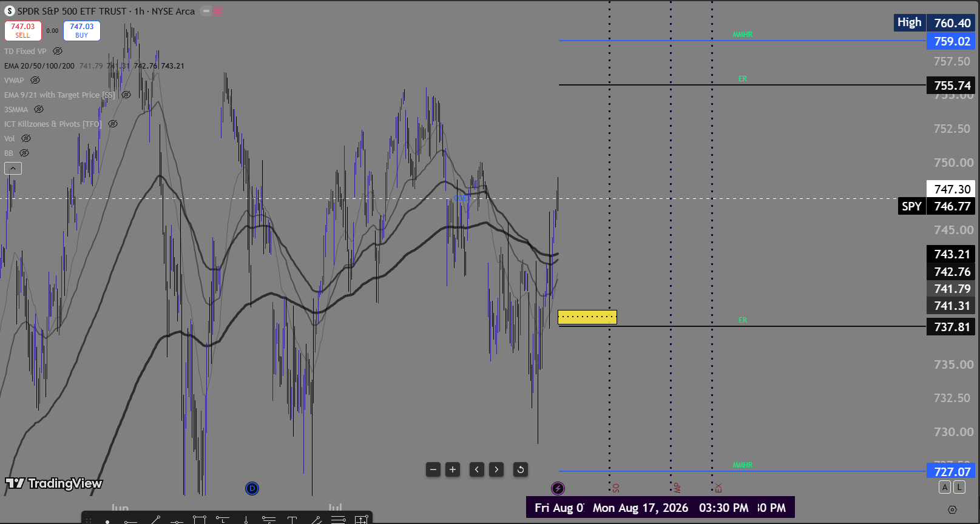Screen dimensions: 980x524
Task: Click the 741.31 EMA price label
Action: [952, 306]
